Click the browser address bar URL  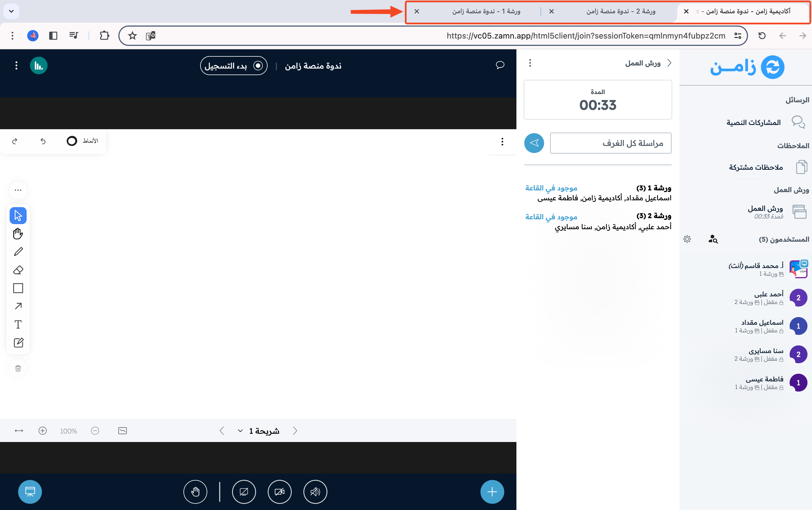[586, 36]
